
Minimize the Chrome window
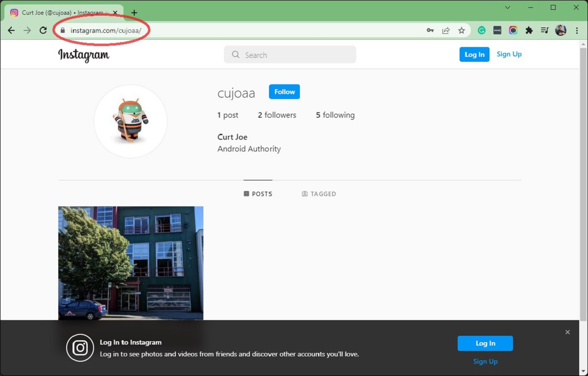click(x=530, y=7)
